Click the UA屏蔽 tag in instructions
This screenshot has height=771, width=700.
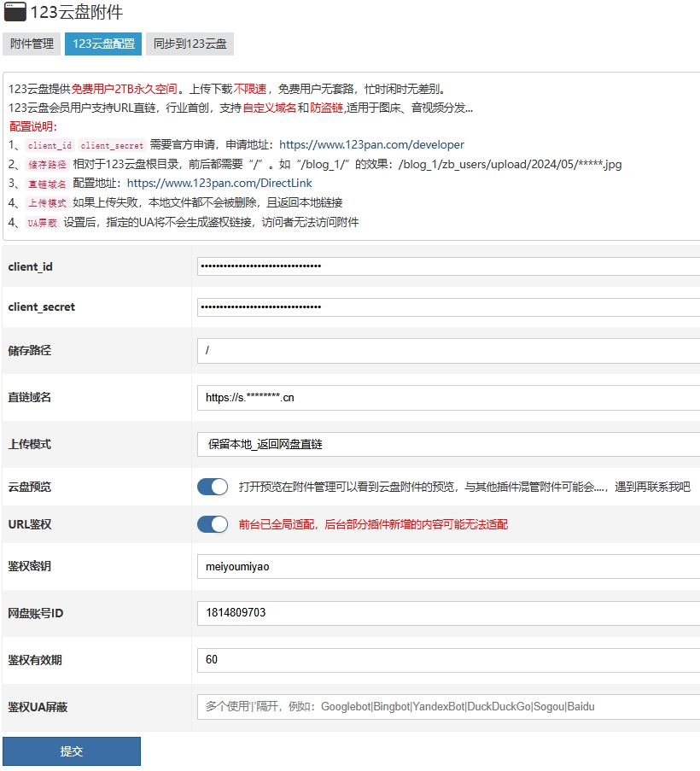point(43,223)
